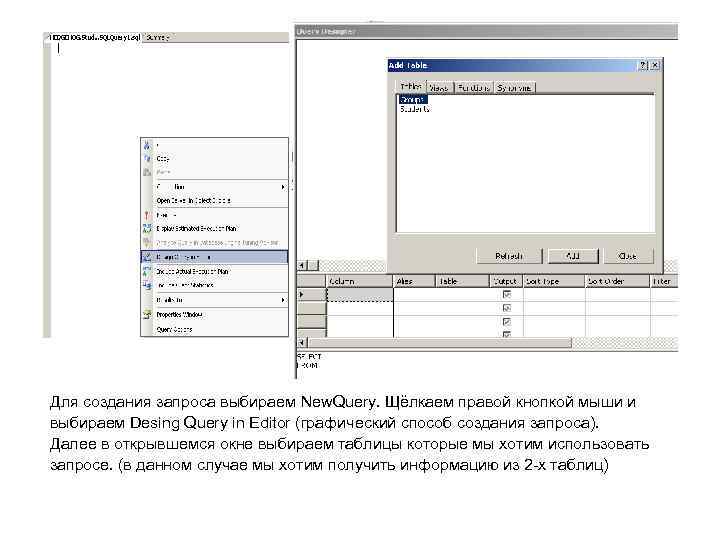Click the first-row Column cell in grid
Viewport: 720px width, 540px height.
(x=360, y=295)
